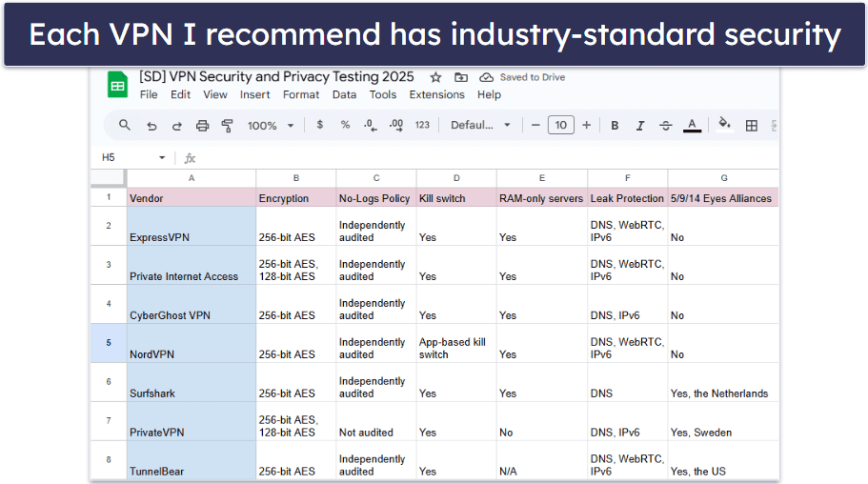The image size is (868, 484).
Task: Select the Private Internet Access cell
Action: [x=192, y=265]
